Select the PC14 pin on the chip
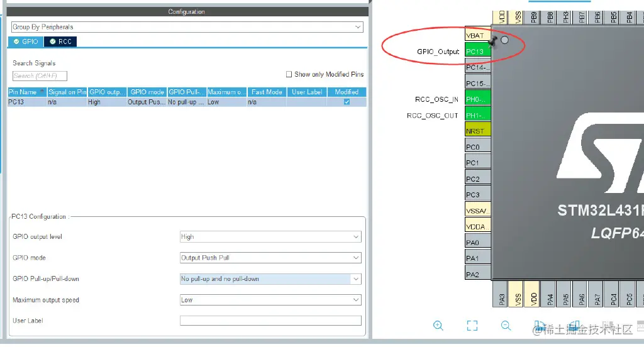The height and width of the screenshot is (347, 644). point(478,67)
